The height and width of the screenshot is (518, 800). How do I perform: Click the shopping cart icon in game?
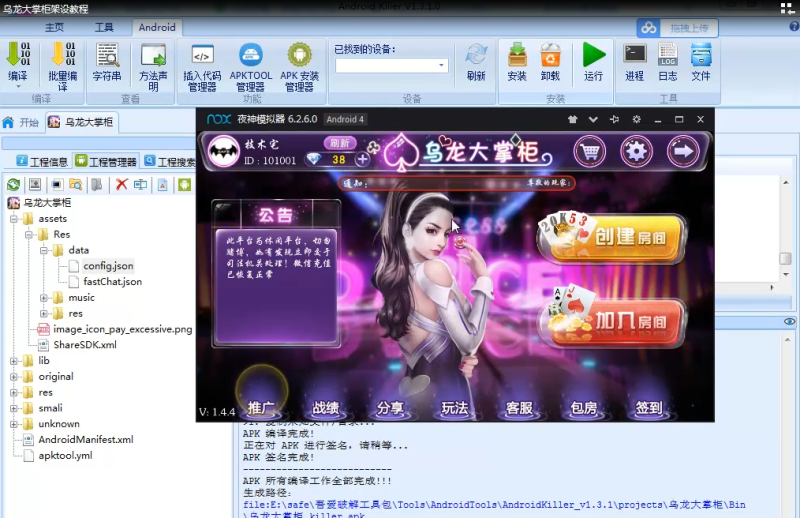(x=590, y=151)
